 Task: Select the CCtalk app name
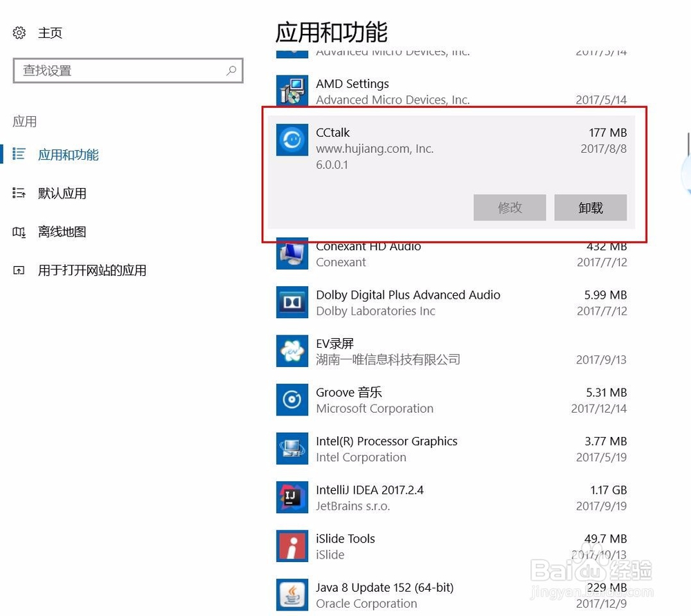pyautogui.click(x=333, y=132)
